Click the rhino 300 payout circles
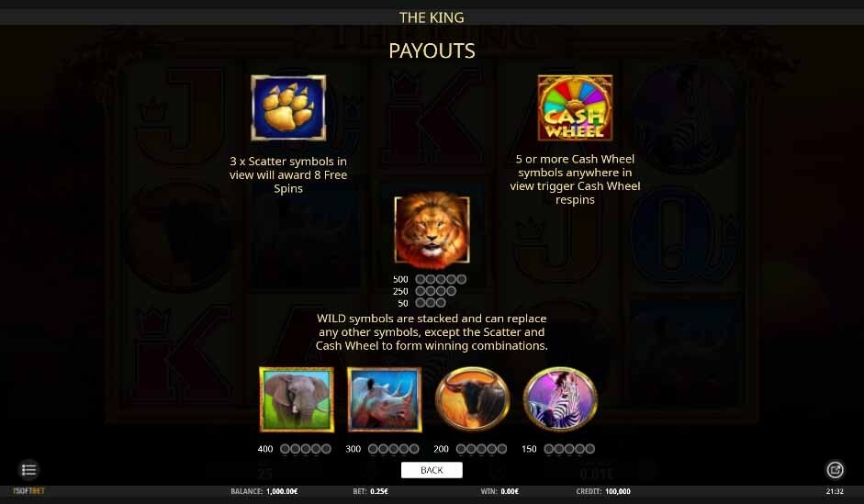This screenshot has width=864, height=504. coord(393,449)
